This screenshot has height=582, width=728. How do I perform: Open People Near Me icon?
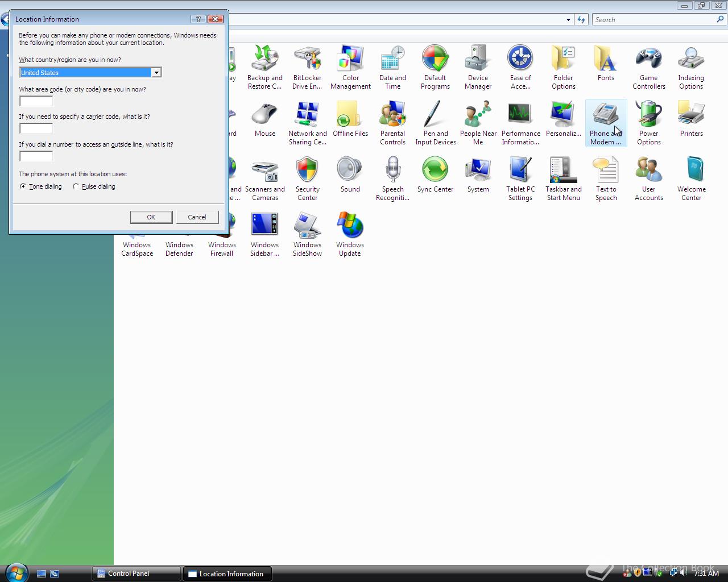[x=478, y=123]
